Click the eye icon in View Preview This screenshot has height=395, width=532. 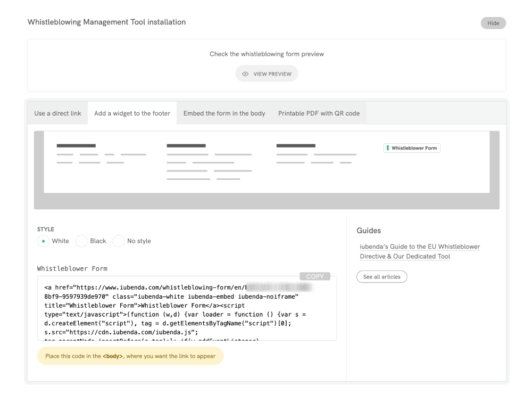(245, 74)
